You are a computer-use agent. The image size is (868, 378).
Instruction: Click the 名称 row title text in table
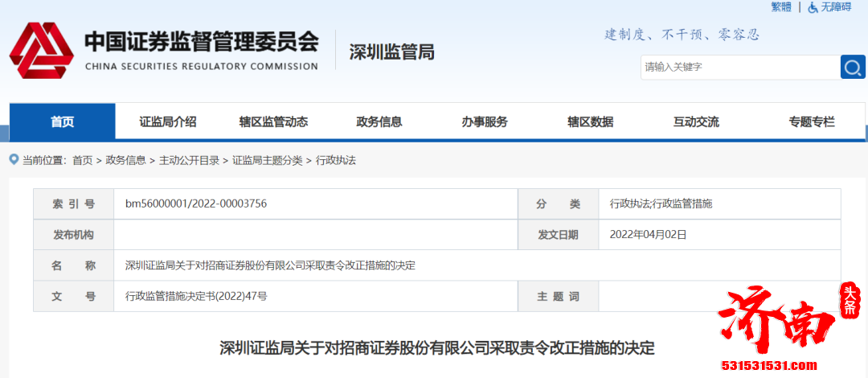[270, 265]
